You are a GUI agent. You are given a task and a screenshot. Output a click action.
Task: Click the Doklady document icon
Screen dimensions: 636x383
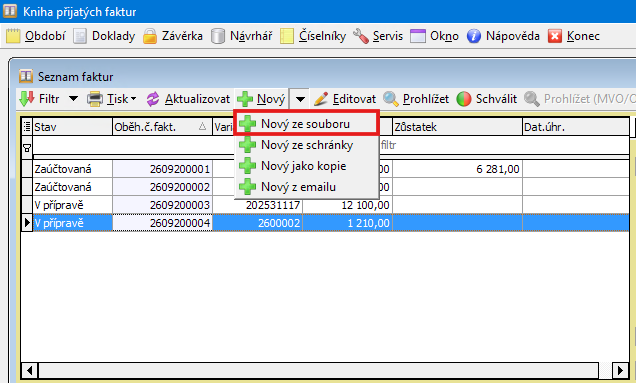pyautogui.click(x=80, y=36)
